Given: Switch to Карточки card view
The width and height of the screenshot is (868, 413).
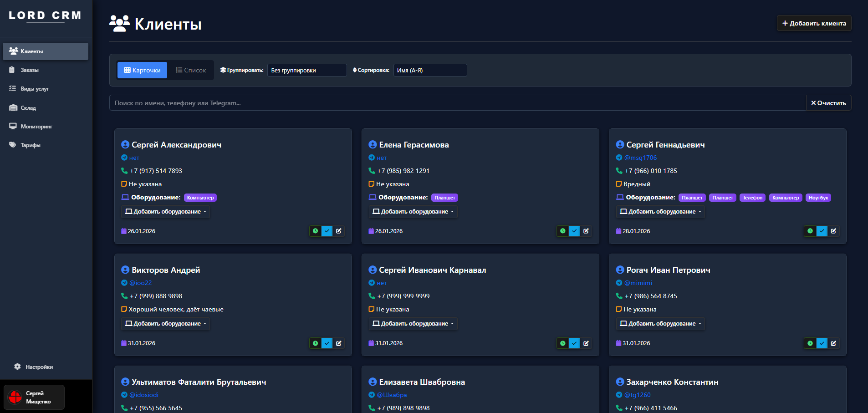Looking at the screenshot, I should 142,70.
